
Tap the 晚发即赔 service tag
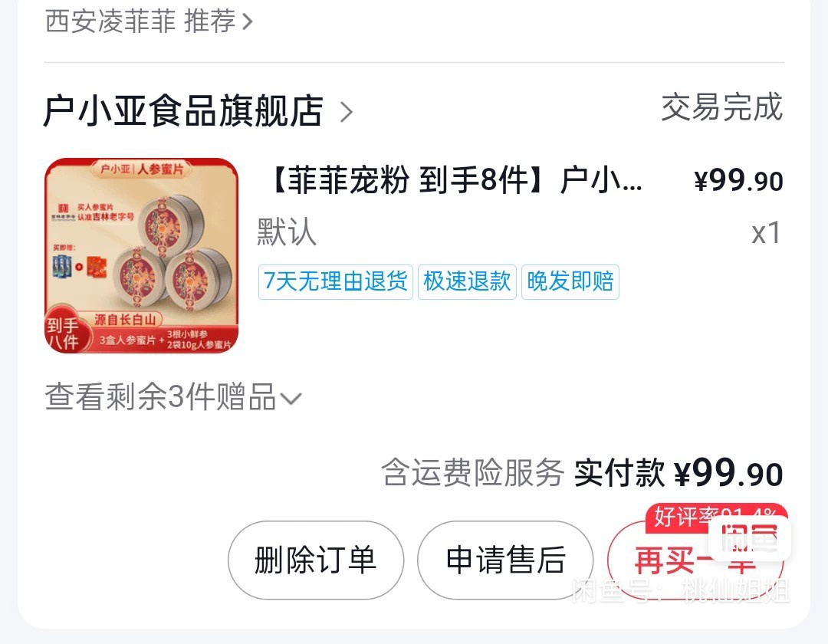click(570, 282)
